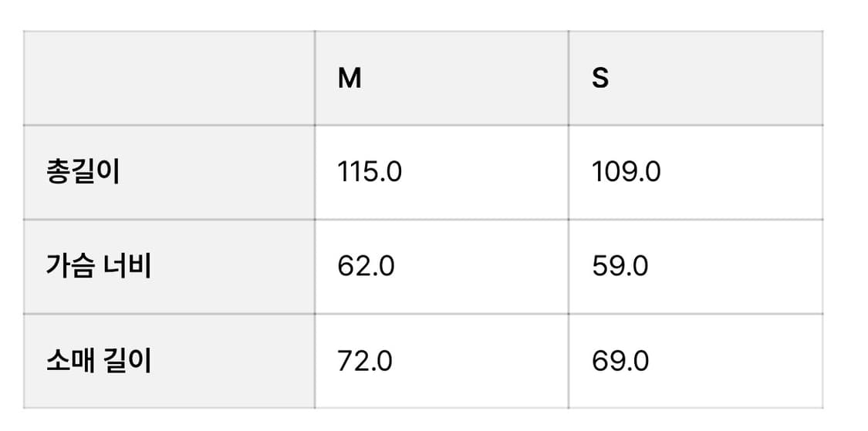Click the 115.0 measurement value
Image resolution: width=868 pixels, height=431 pixels.
pos(370,173)
